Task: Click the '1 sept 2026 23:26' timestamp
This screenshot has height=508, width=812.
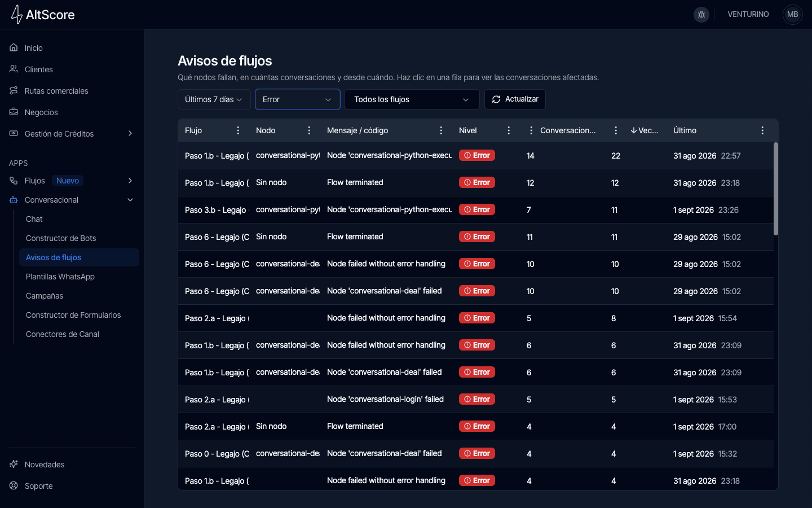Action: coord(706,210)
